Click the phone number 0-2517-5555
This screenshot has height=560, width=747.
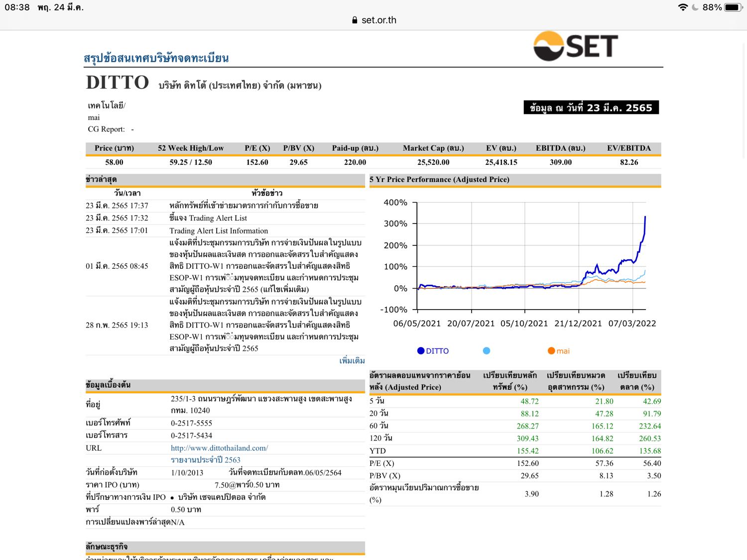191,423
